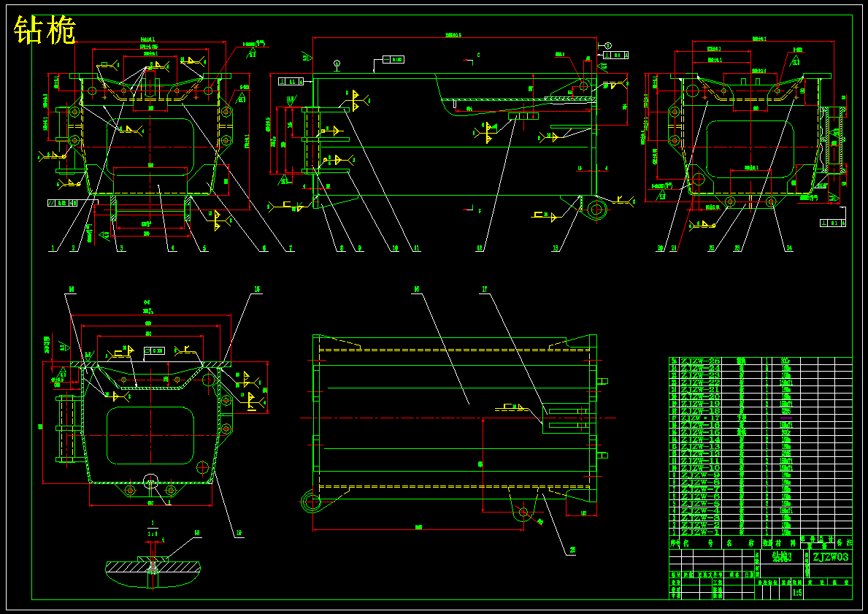
Task: Select parts list cell ZJZW-19
Action: (701, 404)
